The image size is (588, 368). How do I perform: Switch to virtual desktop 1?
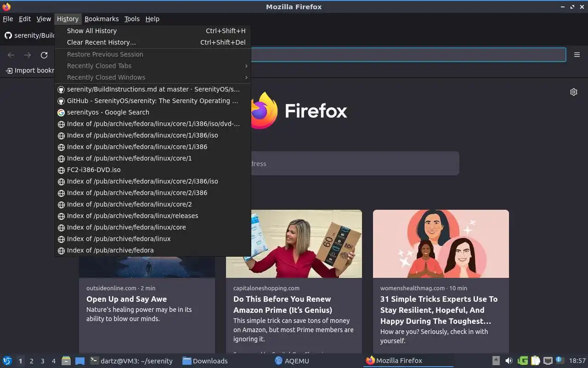click(20, 361)
